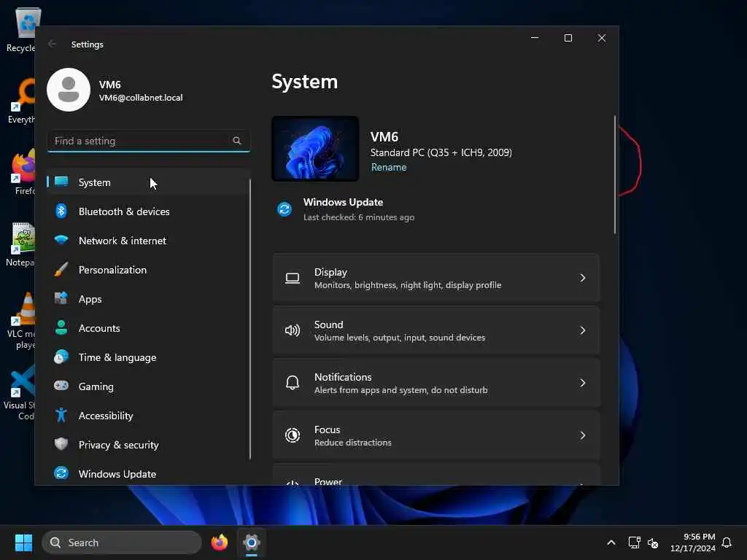This screenshot has height=560, width=747.
Task: Go to Gaming settings
Action: click(x=148, y=386)
